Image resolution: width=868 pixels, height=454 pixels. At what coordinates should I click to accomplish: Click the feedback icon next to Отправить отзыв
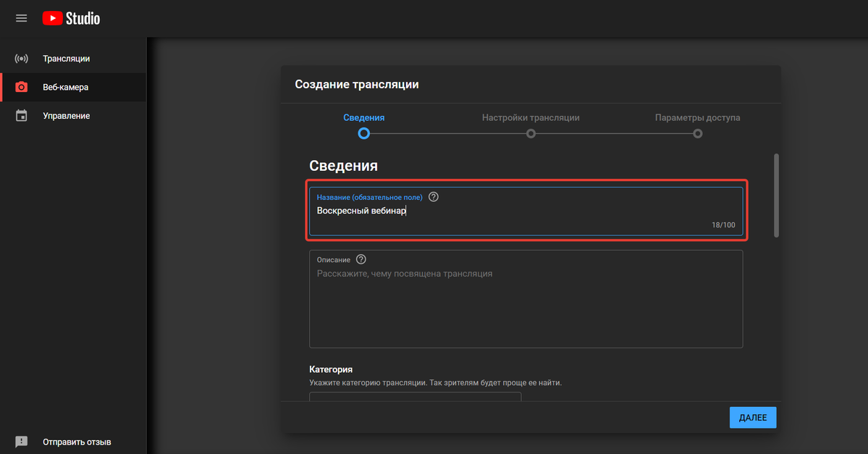(x=21, y=442)
